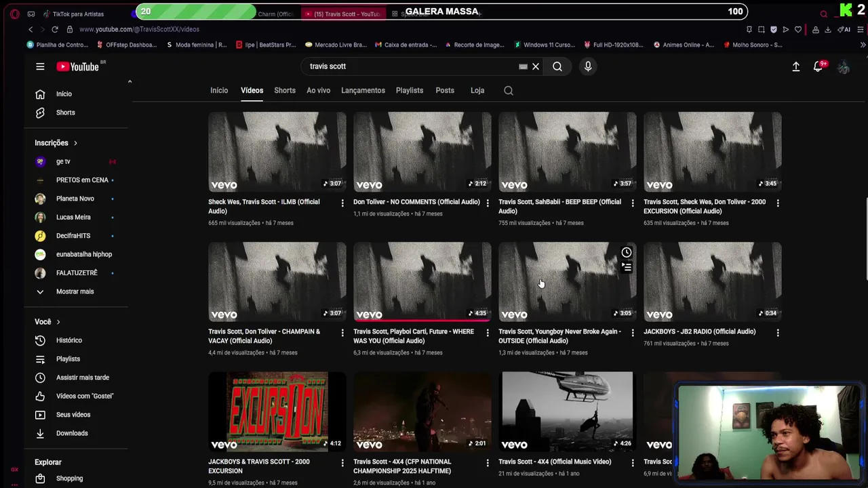The image size is (868, 488).
Task: Open options menu for BEEP BEEP video
Action: (x=633, y=203)
